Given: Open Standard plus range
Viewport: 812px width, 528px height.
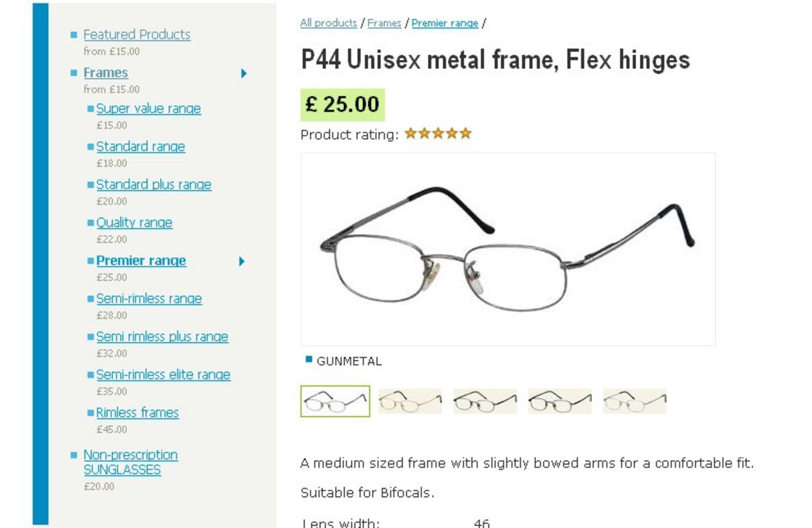Looking at the screenshot, I should [154, 185].
